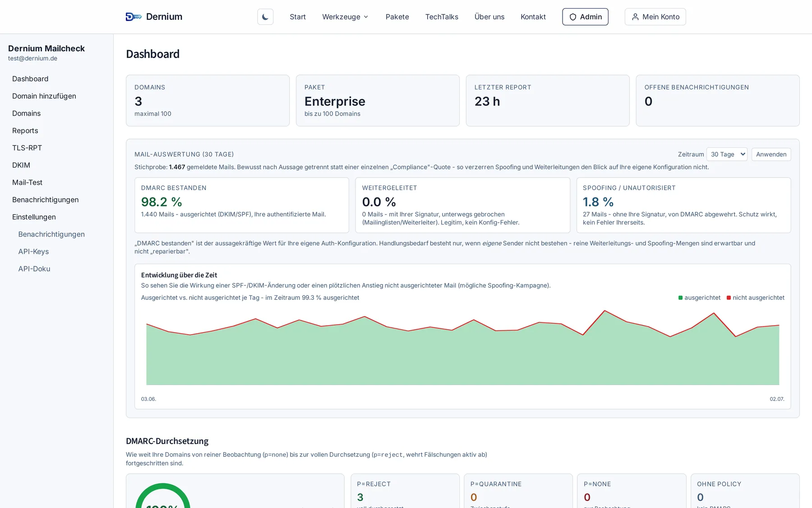Expand the Werkzeuge menu chevron

366,17
